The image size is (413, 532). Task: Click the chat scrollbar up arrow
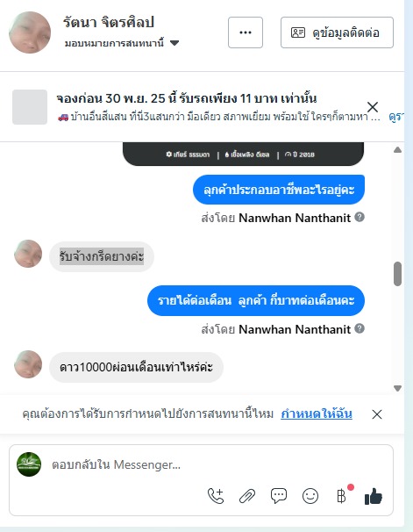(398, 150)
